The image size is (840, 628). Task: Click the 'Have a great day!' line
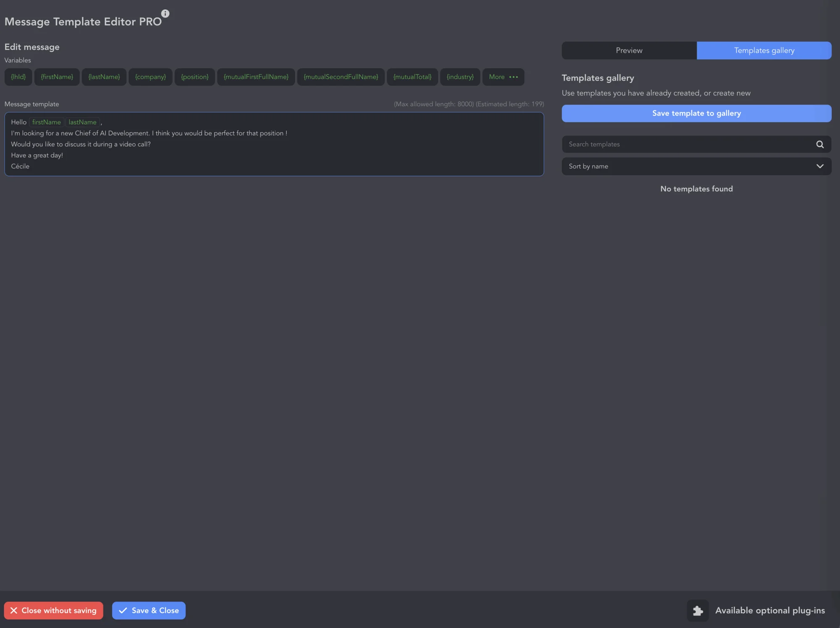click(x=37, y=155)
